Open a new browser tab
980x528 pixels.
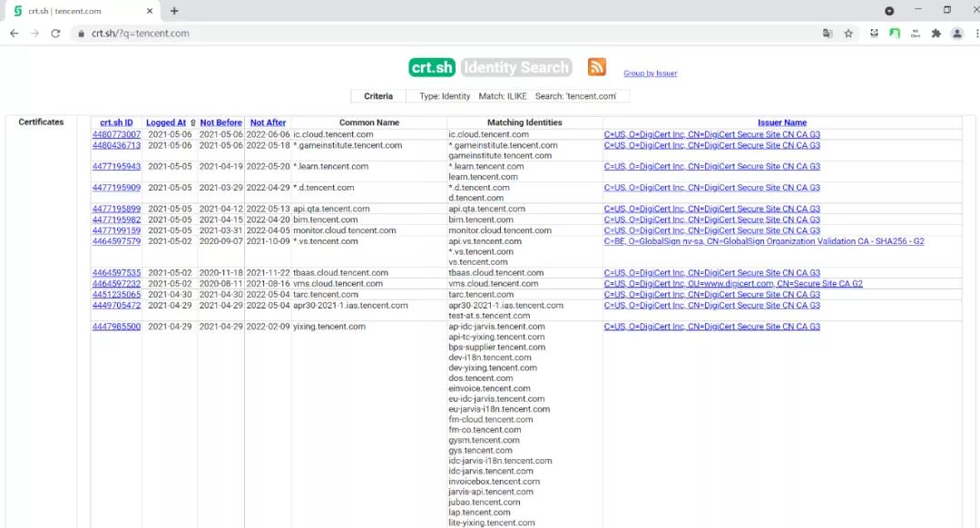pyautogui.click(x=174, y=11)
